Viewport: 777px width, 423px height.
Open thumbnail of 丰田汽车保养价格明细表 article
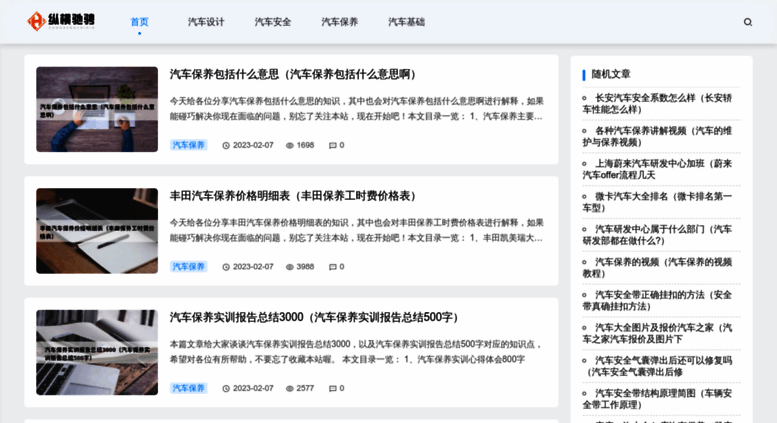pyautogui.click(x=97, y=231)
